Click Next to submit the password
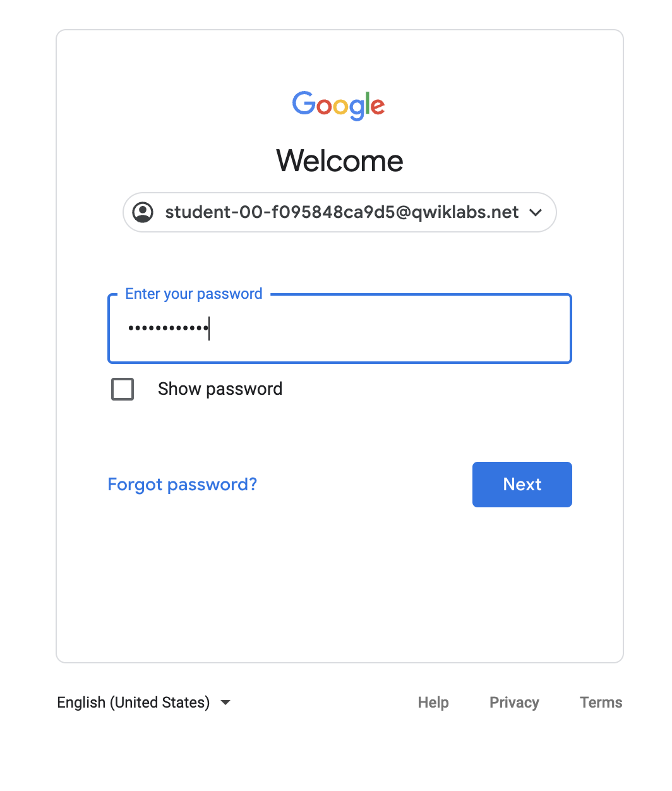Image resolution: width=672 pixels, height=791 pixels. point(522,485)
